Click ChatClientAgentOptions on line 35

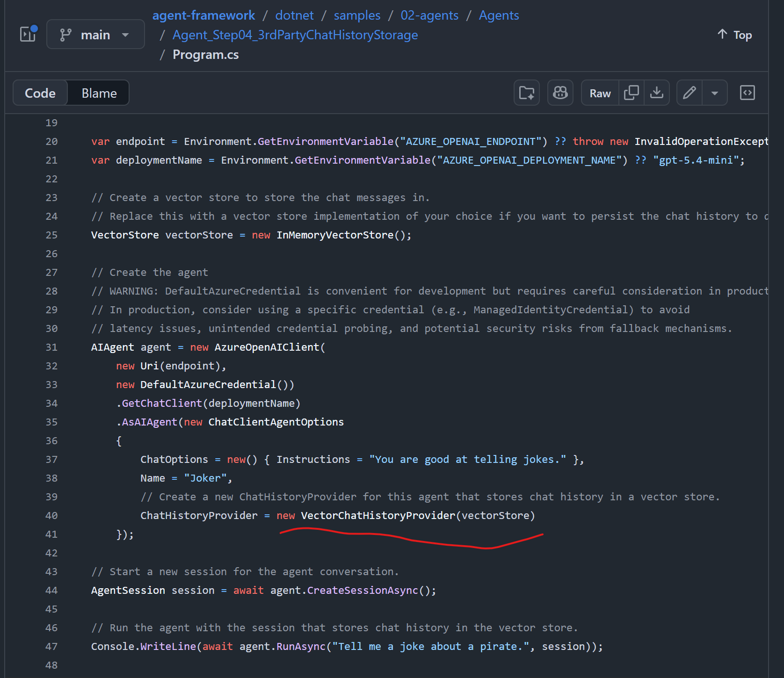coord(276,422)
